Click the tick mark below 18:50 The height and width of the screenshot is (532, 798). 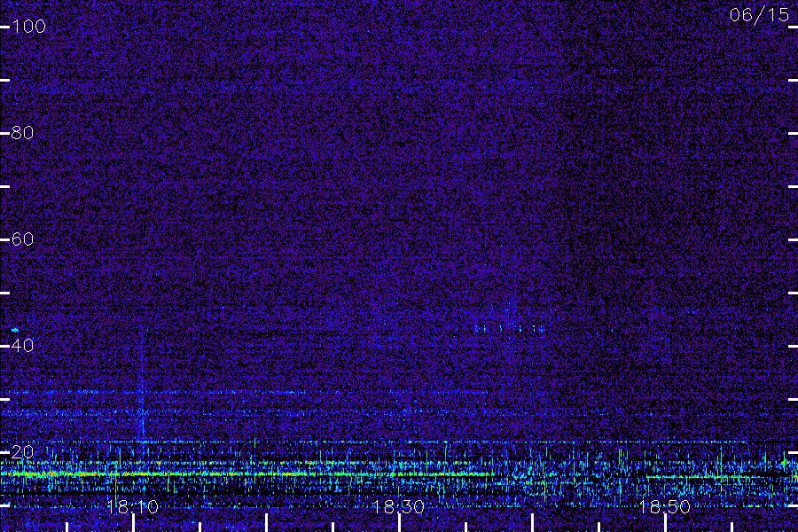665,523
